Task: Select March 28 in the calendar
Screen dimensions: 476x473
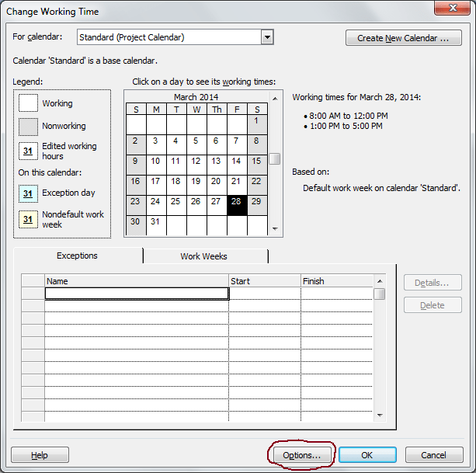Action: pos(237,206)
